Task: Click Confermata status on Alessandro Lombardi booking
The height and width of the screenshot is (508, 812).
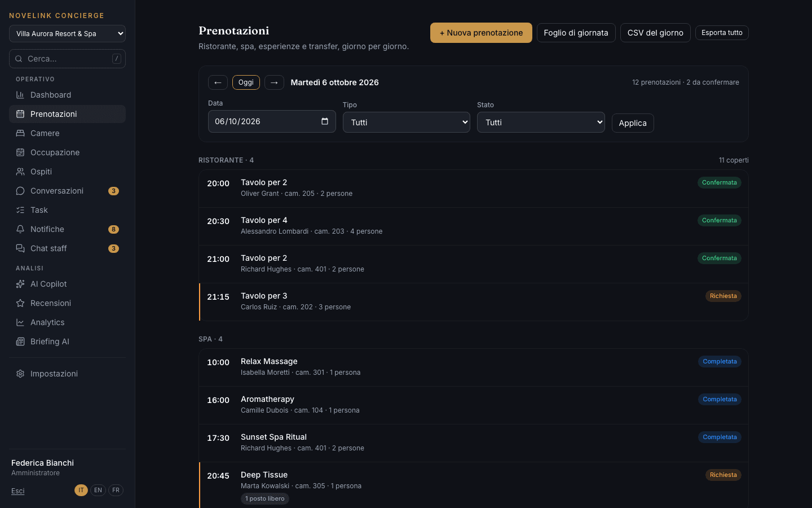Action: [x=720, y=220]
